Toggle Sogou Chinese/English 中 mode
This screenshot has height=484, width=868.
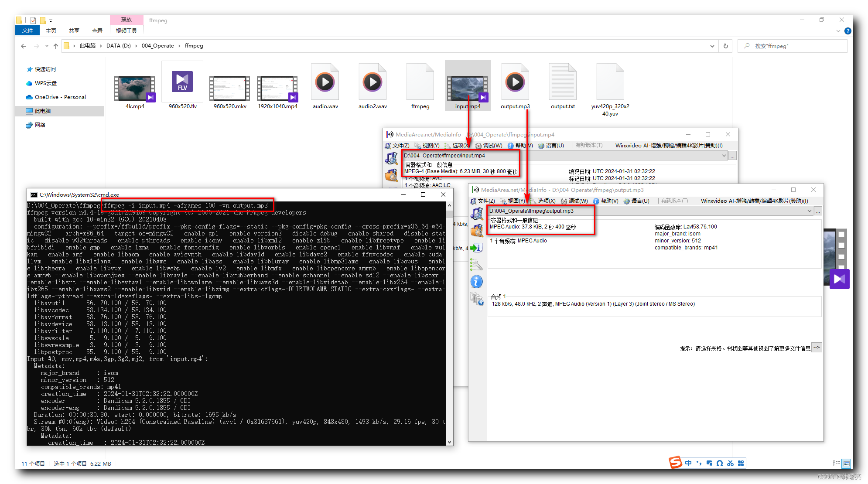688,463
